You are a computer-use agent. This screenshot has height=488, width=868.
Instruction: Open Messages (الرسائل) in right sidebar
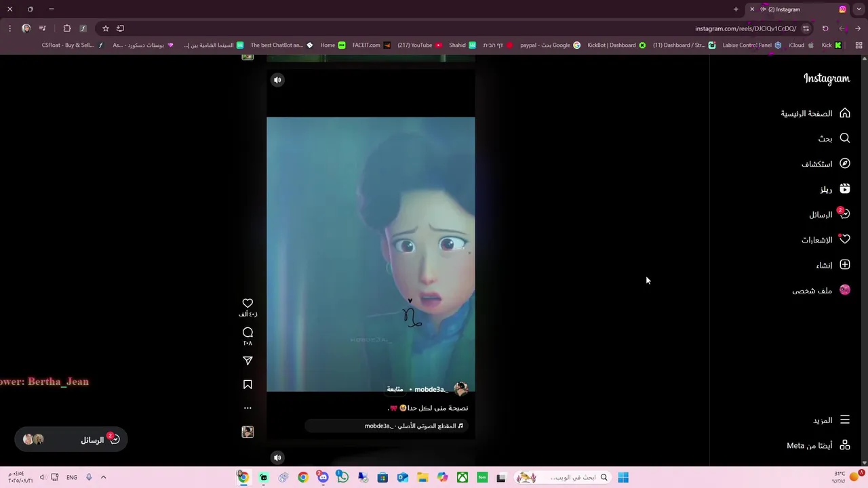coord(829,214)
